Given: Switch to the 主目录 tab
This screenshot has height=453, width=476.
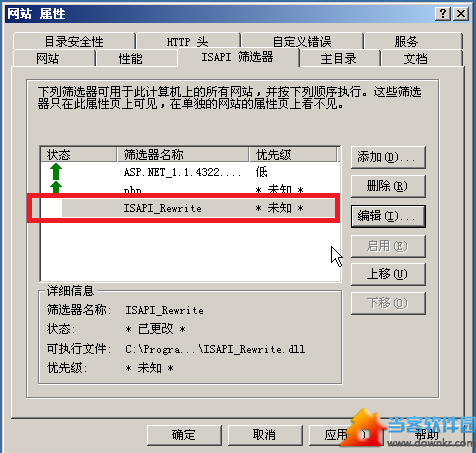Looking at the screenshot, I should tap(340, 58).
